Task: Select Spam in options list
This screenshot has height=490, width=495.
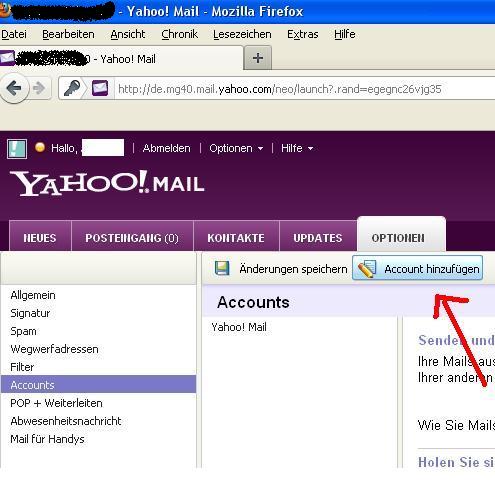Action: (x=23, y=331)
